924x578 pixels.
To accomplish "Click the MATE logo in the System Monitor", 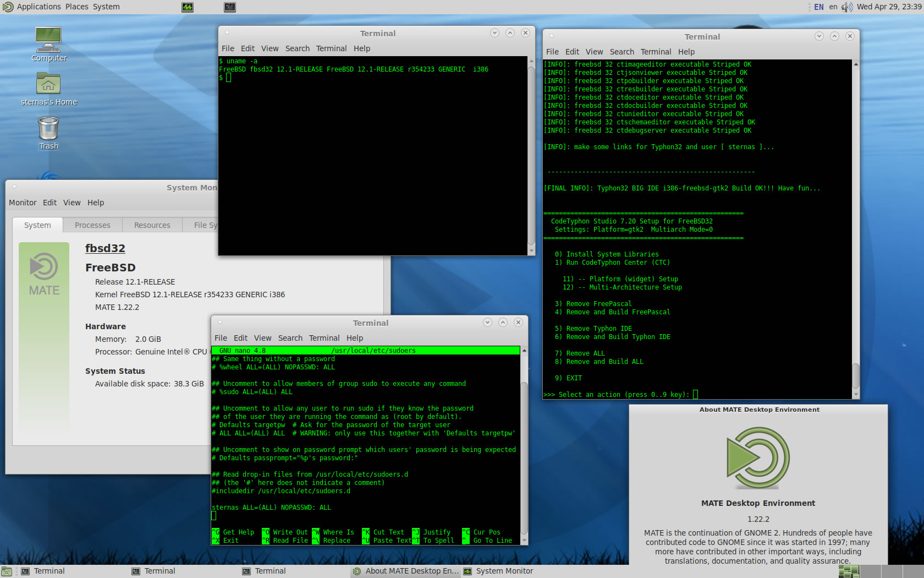I will [x=44, y=267].
